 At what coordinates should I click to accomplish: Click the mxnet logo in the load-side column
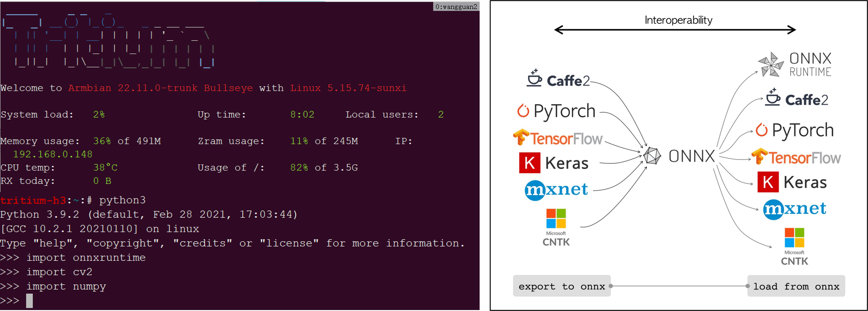pyautogui.click(x=794, y=209)
